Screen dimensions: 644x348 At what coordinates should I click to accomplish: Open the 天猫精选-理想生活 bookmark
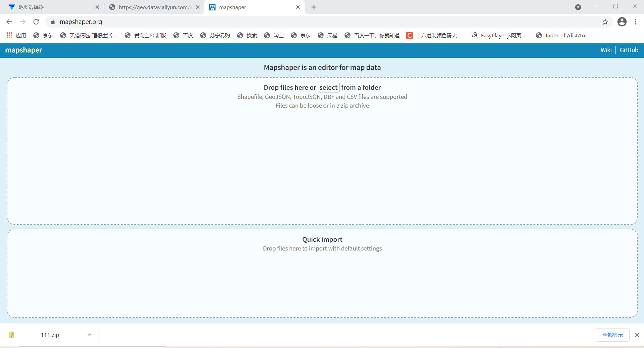[88, 35]
